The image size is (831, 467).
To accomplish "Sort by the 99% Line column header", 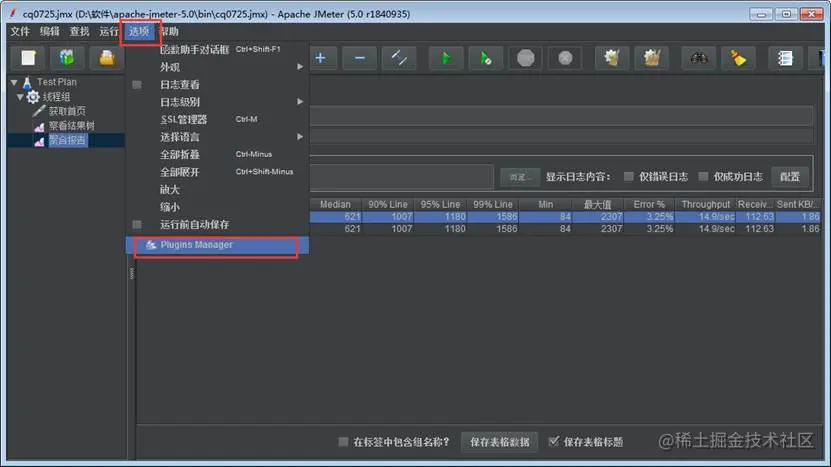I will (493, 205).
